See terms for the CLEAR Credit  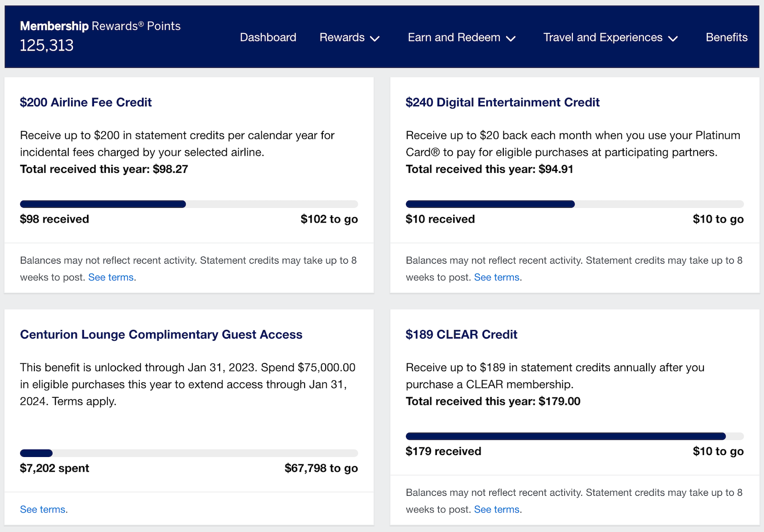pyautogui.click(x=496, y=509)
